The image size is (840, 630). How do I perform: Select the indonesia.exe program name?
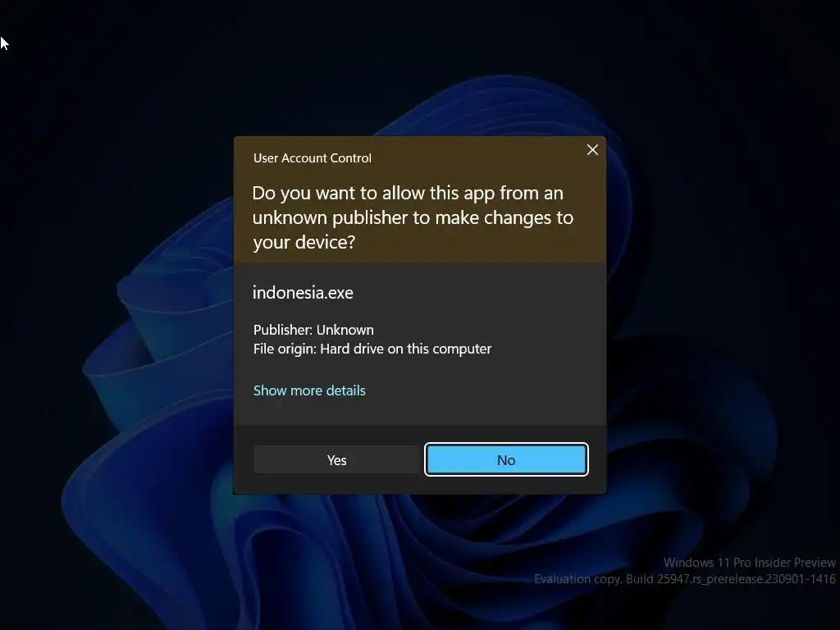pos(303,293)
